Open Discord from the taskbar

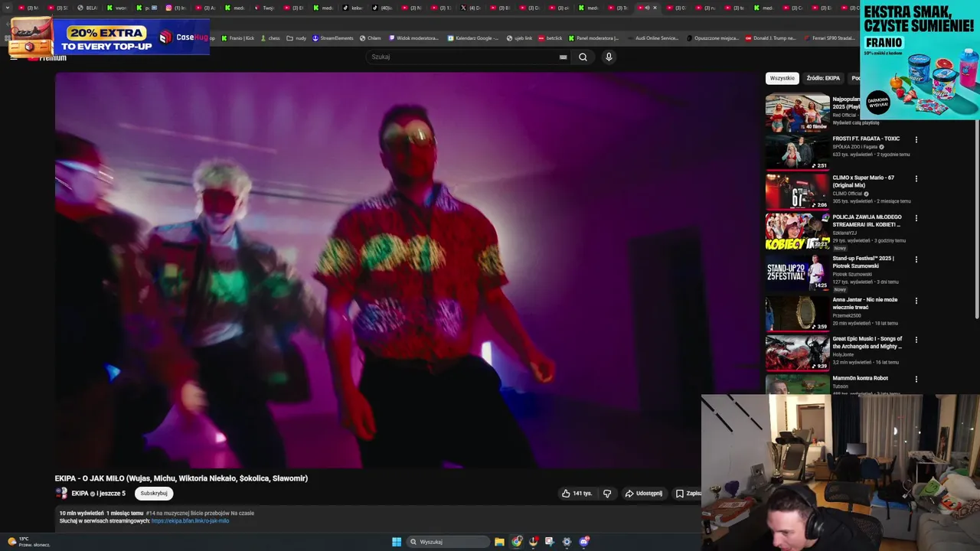tap(584, 542)
